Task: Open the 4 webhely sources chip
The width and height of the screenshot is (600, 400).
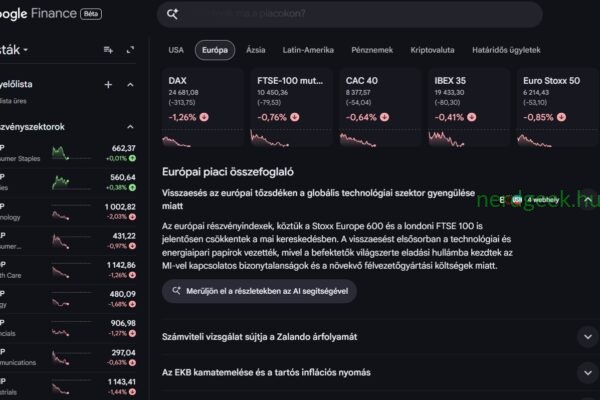Action: 530,200
